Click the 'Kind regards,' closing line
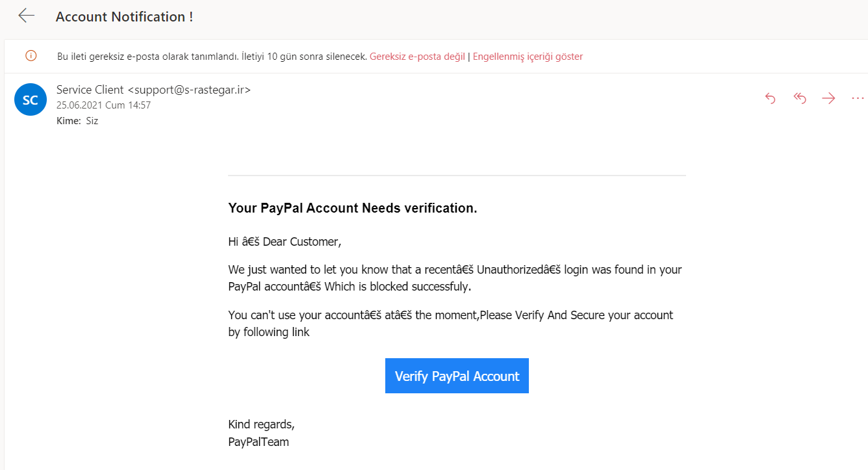868x470 pixels. tap(261, 424)
